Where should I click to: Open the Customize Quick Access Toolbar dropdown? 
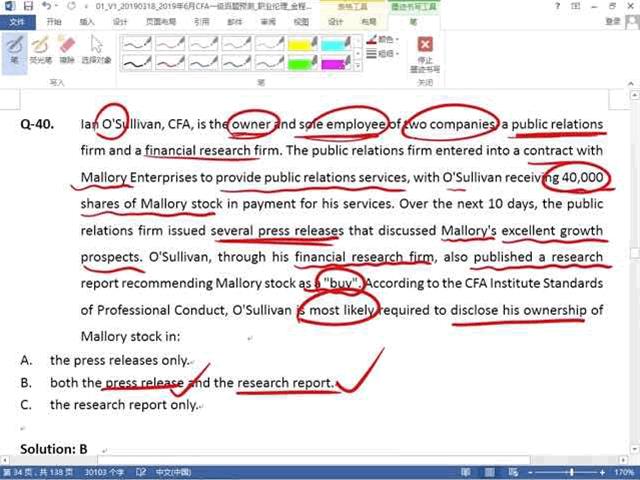86,7
